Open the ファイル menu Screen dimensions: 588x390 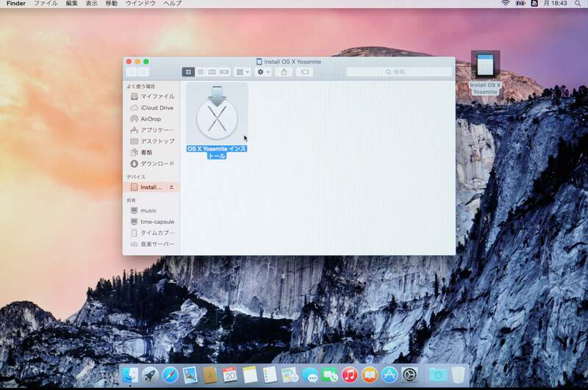coord(46,4)
